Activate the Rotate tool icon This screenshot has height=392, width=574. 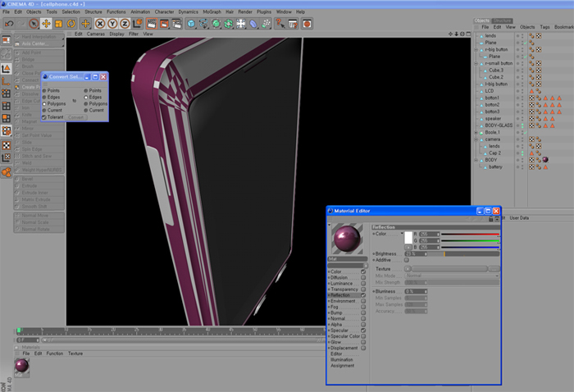click(71, 24)
